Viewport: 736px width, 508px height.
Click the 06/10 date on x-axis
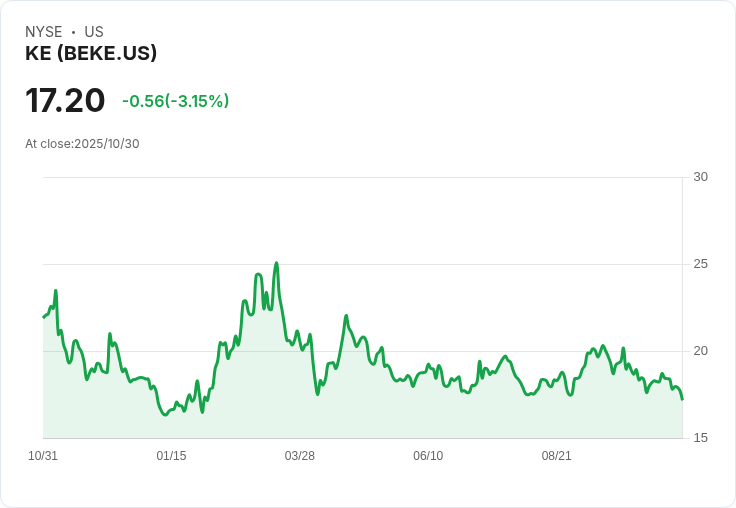point(427,456)
